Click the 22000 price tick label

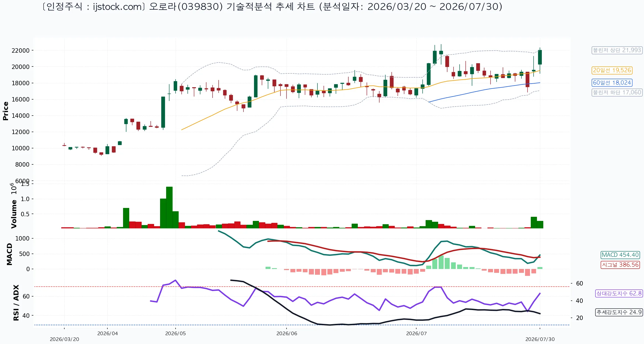click(x=20, y=50)
